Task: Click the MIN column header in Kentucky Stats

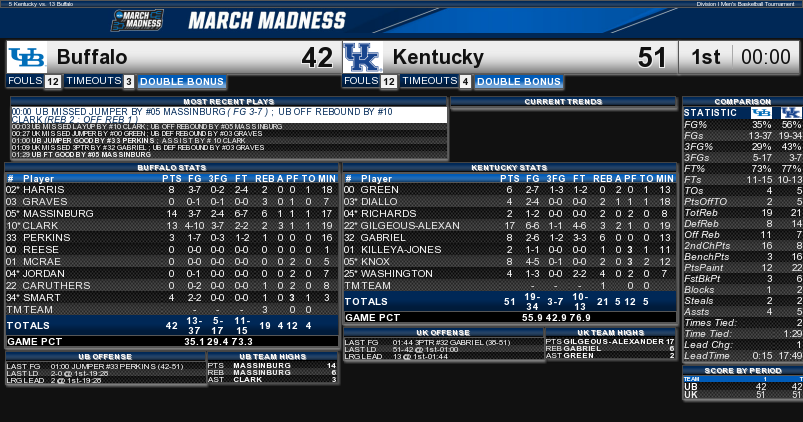Action: pyautogui.click(x=665, y=179)
